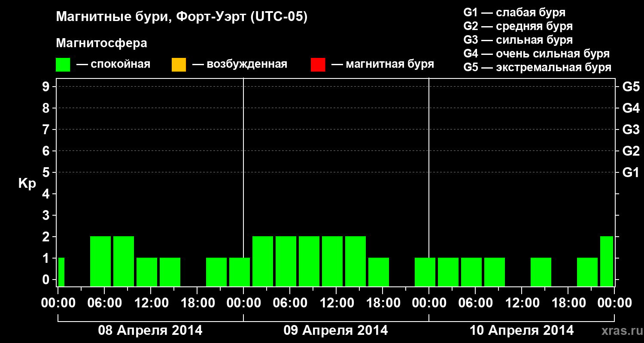The image size is (644, 343).
Task: Click the red 'магнитная буря' legend swatch
Action: [x=318, y=65]
